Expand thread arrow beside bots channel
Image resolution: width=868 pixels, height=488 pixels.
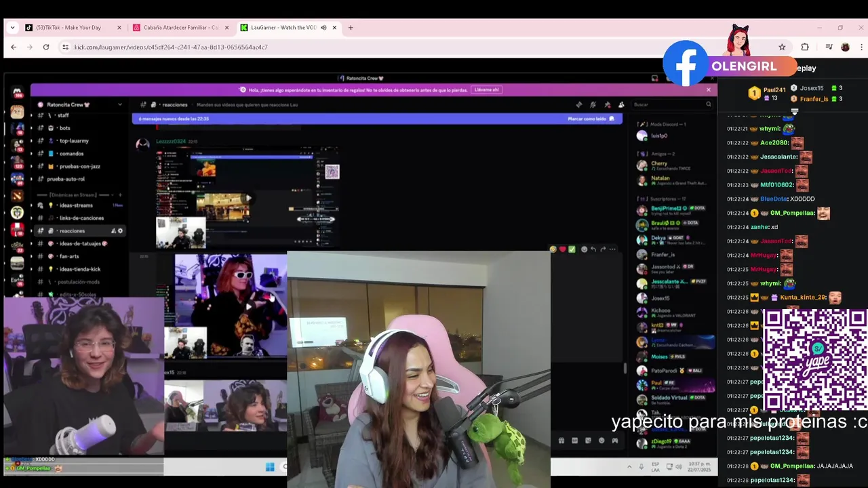tap(31, 127)
